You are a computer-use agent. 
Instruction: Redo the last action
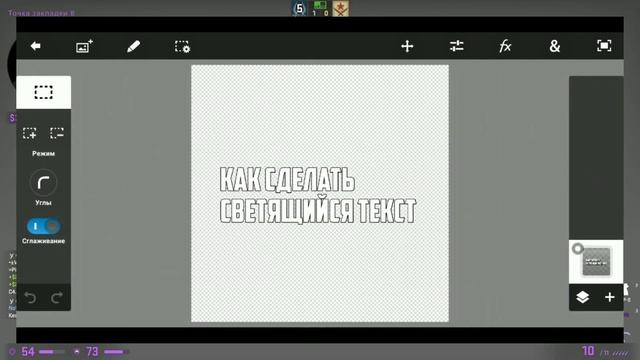pyautogui.click(x=57, y=298)
